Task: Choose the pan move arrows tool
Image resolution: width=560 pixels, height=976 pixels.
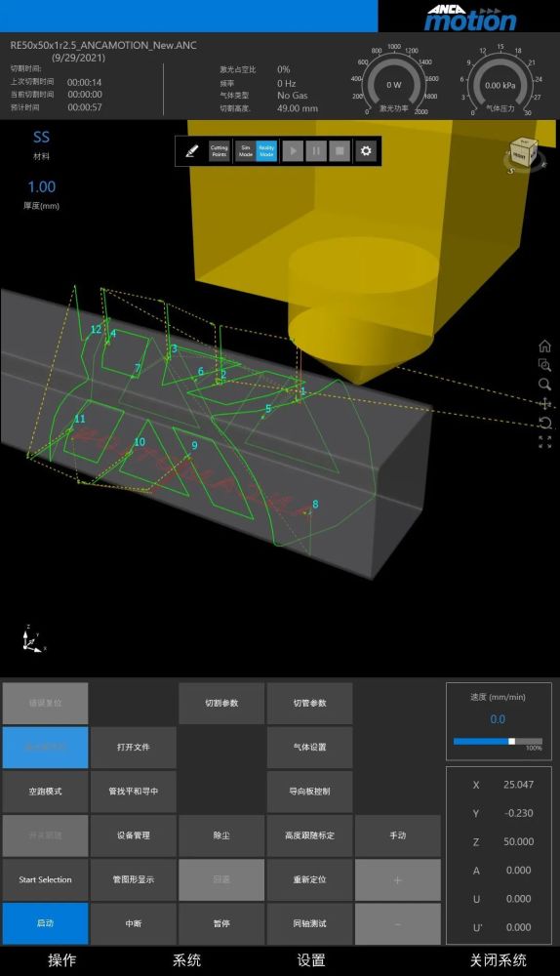Action: 544,403
